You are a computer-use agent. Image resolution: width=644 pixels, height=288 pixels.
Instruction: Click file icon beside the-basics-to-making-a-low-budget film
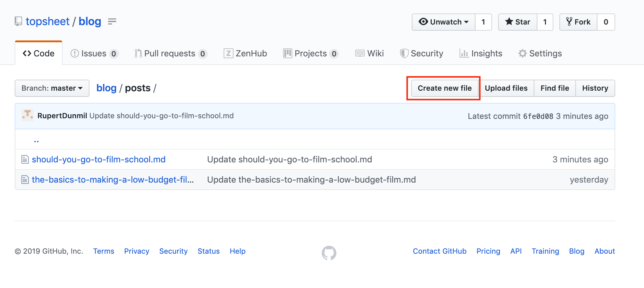tap(25, 180)
